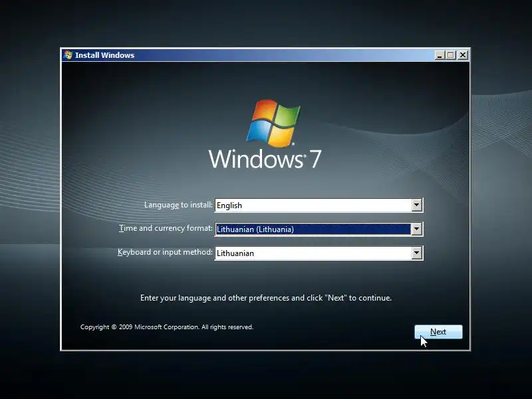Minimize the Install Windows window

click(440, 55)
